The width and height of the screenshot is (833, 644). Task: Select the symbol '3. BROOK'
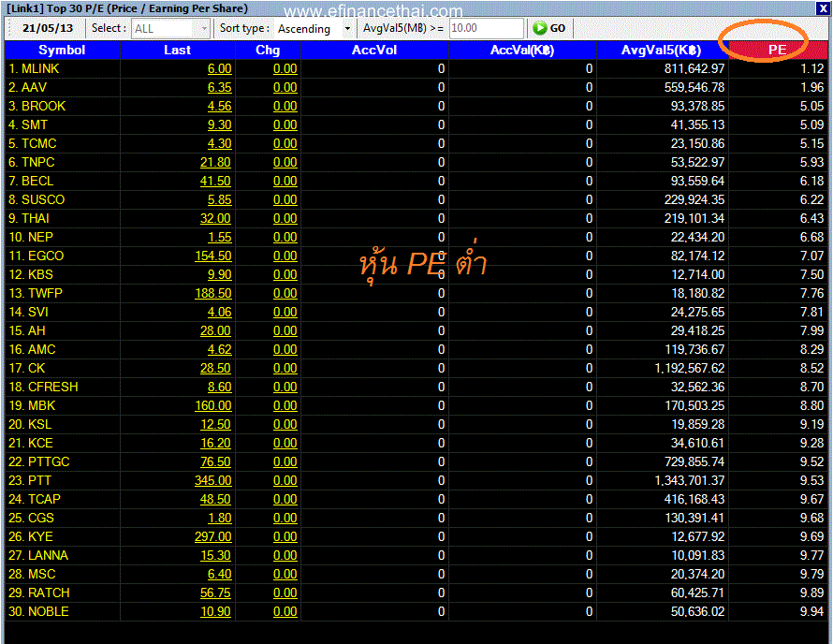[x=37, y=107]
